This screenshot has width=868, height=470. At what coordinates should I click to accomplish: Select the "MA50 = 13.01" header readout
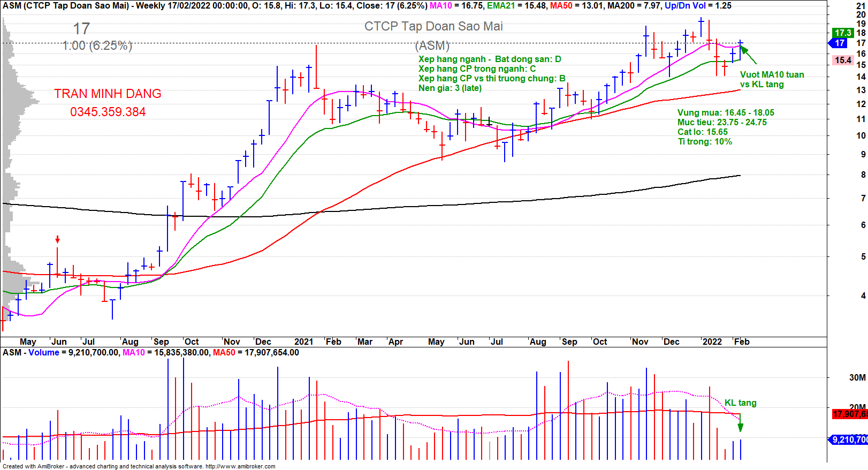577,5
